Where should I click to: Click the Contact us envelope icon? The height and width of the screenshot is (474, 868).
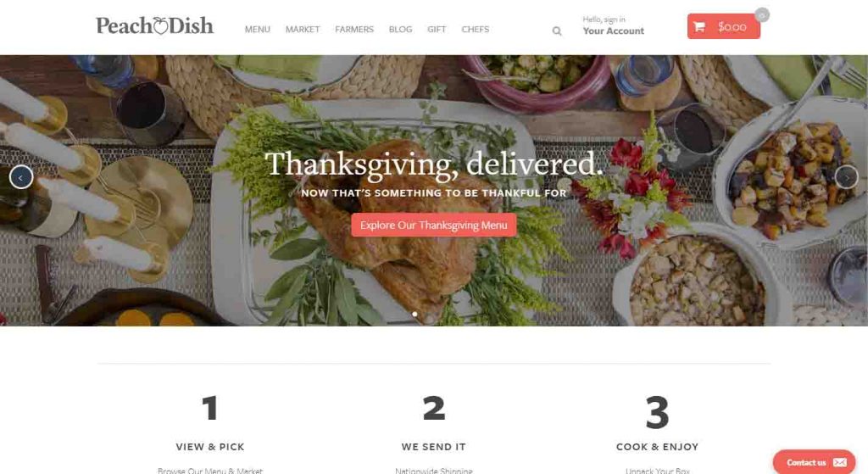840,462
